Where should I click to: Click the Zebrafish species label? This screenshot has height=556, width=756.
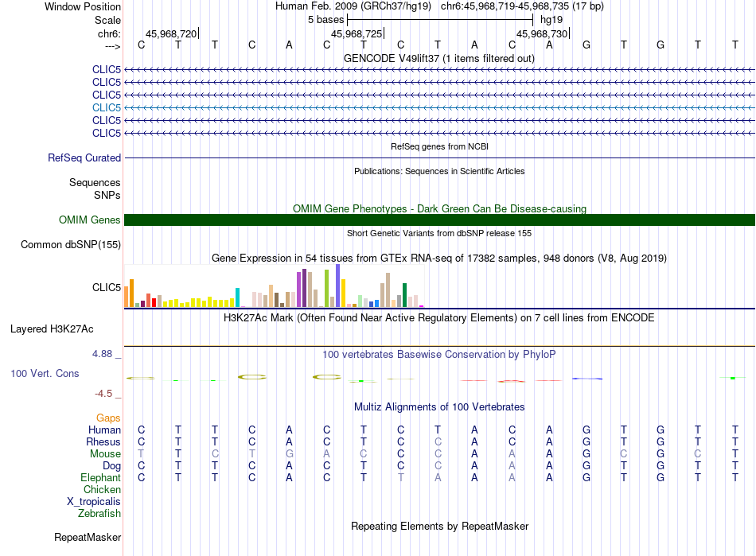pos(99,514)
